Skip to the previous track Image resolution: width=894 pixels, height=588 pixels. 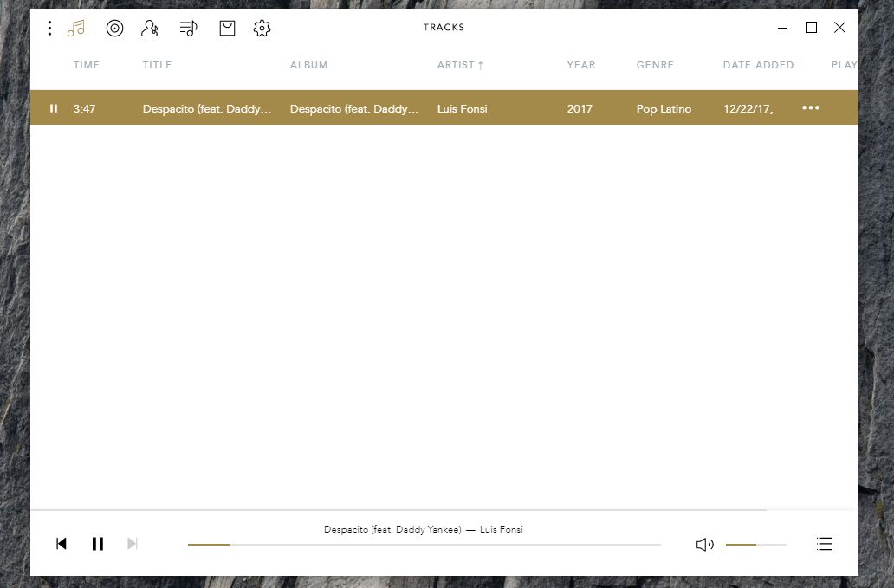[62, 544]
